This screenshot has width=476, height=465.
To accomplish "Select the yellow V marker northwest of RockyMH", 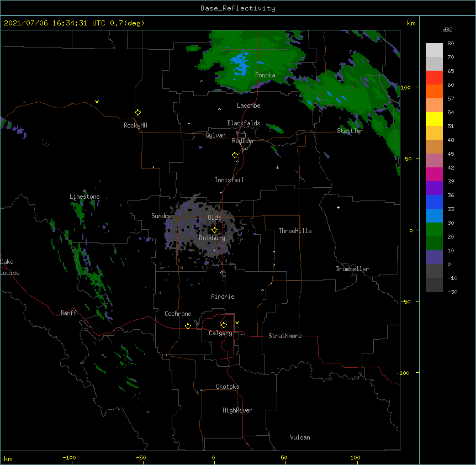I will pos(97,102).
